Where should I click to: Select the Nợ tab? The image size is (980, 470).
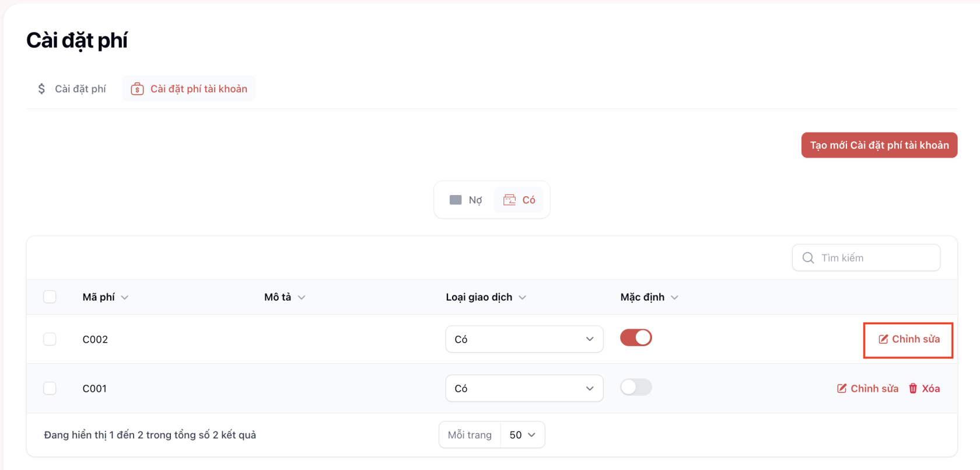pyautogui.click(x=466, y=200)
